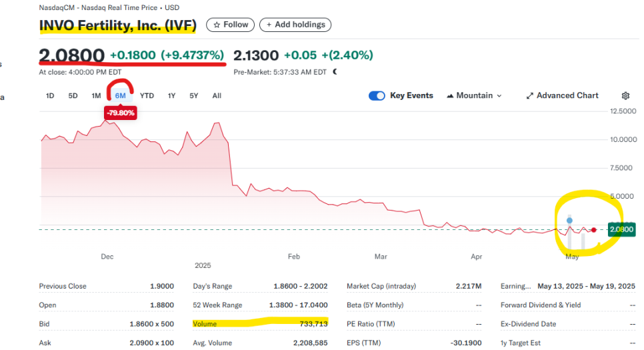The width and height of the screenshot is (644, 350).
Task: Click the Beta (5Y Monthly) label
Action: (375, 305)
